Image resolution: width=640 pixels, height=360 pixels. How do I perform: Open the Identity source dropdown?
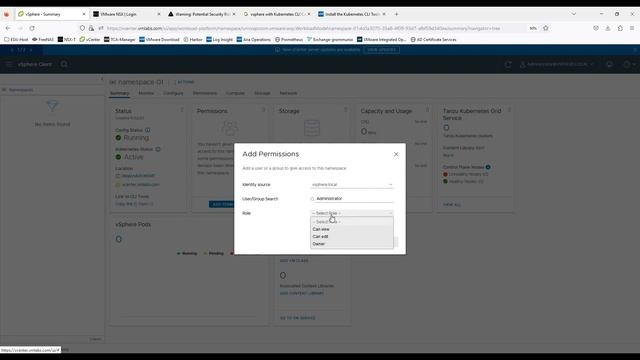(352, 184)
